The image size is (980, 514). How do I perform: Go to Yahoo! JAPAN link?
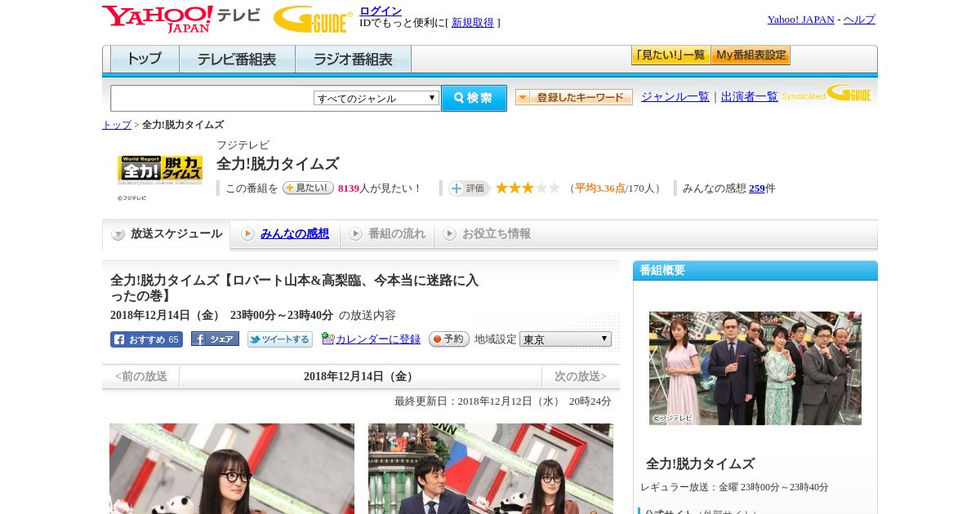pyautogui.click(x=800, y=19)
